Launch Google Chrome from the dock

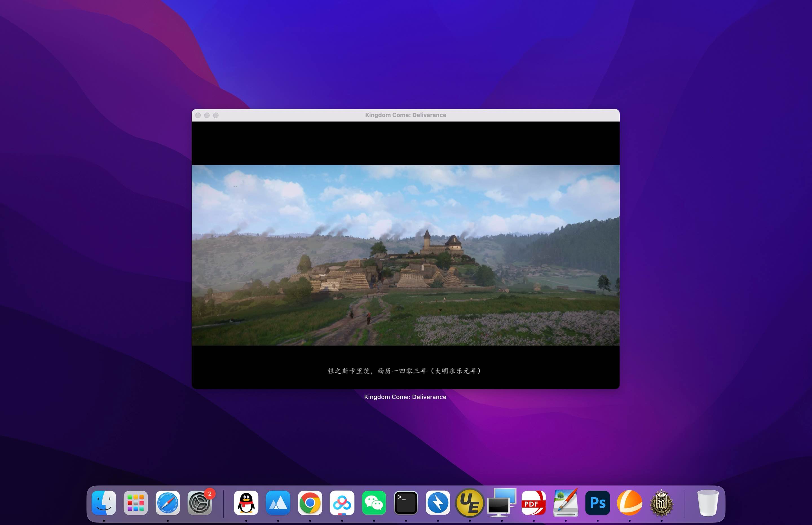click(x=310, y=502)
